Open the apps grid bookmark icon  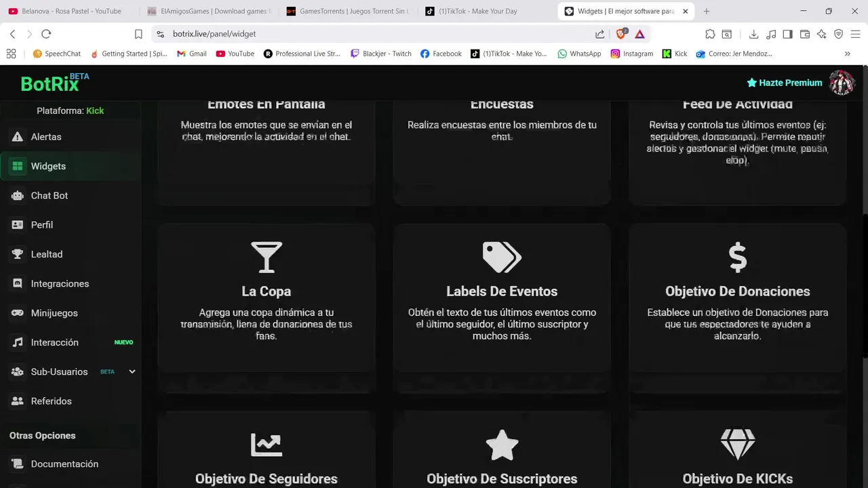11,54
